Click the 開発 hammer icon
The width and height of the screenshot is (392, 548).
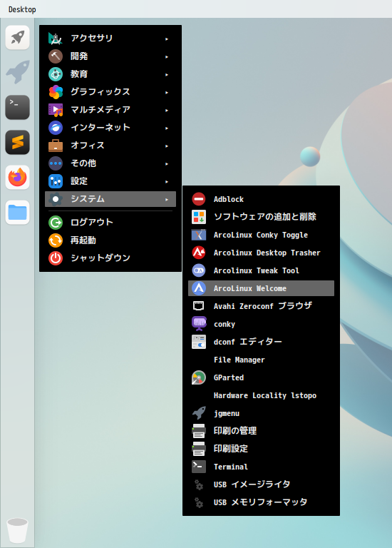click(56, 56)
